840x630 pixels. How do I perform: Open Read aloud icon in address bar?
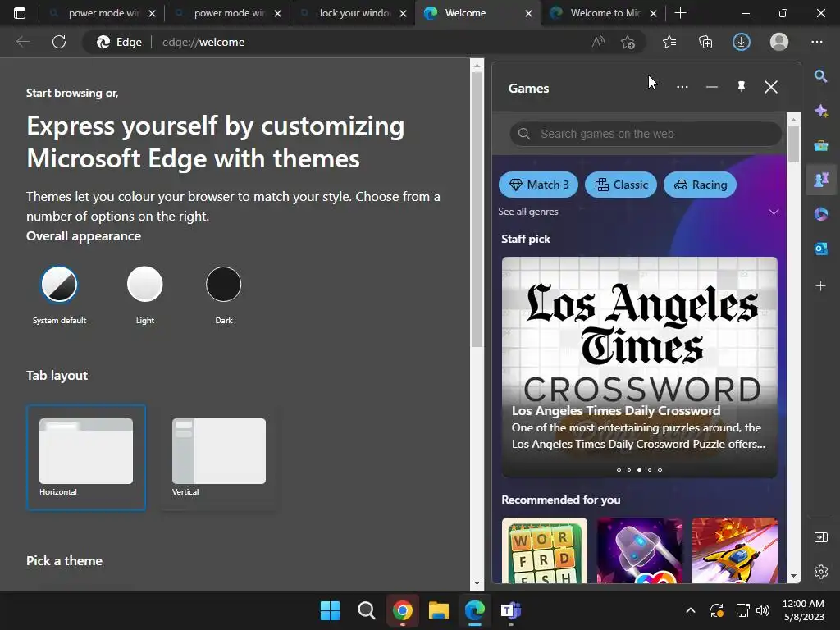(x=598, y=42)
